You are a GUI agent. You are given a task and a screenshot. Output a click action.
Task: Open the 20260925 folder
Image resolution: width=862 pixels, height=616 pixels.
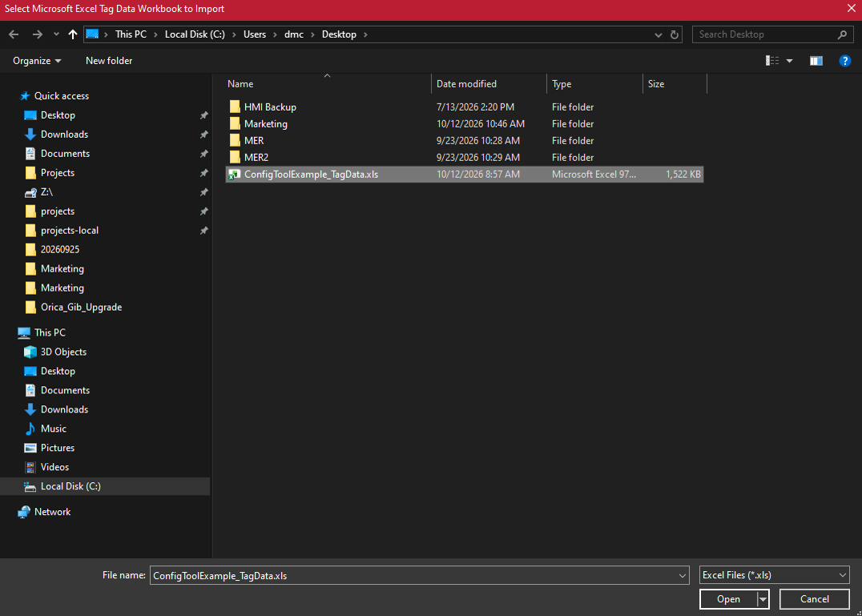click(x=60, y=249)
